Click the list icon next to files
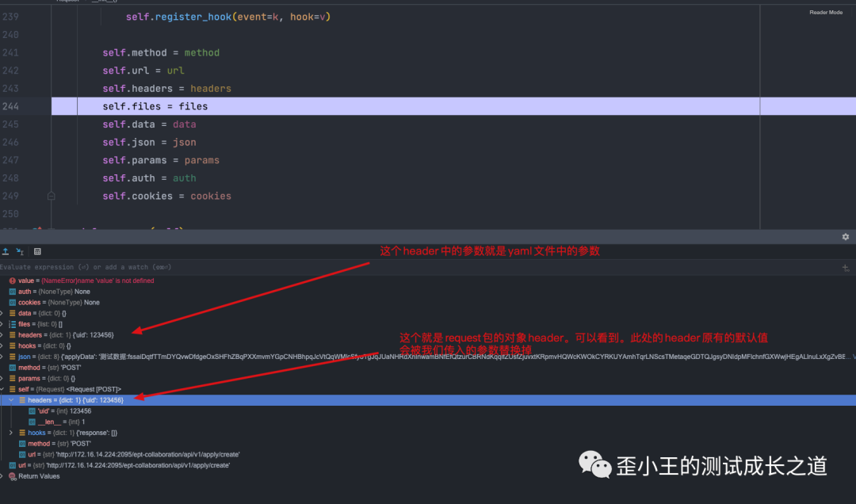The height and width of the screenshot is (504, 856). pyautogui.click(x=12, y=324)
